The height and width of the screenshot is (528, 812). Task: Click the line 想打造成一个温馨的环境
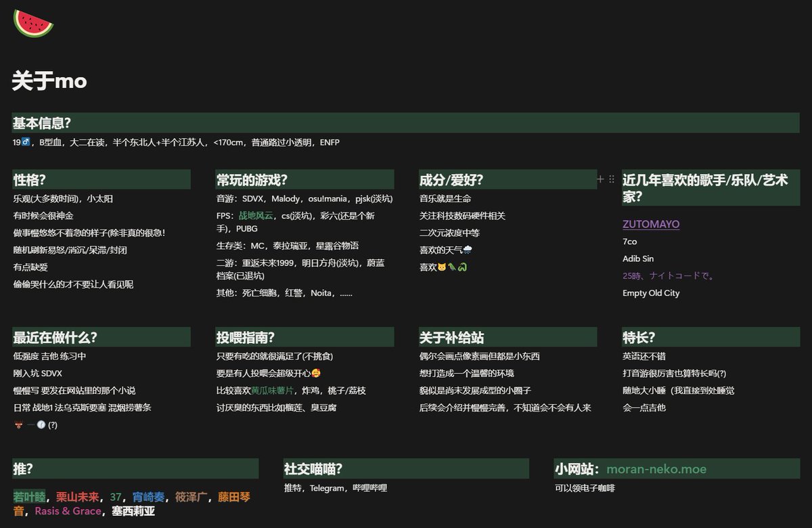(x=467, y=373)
